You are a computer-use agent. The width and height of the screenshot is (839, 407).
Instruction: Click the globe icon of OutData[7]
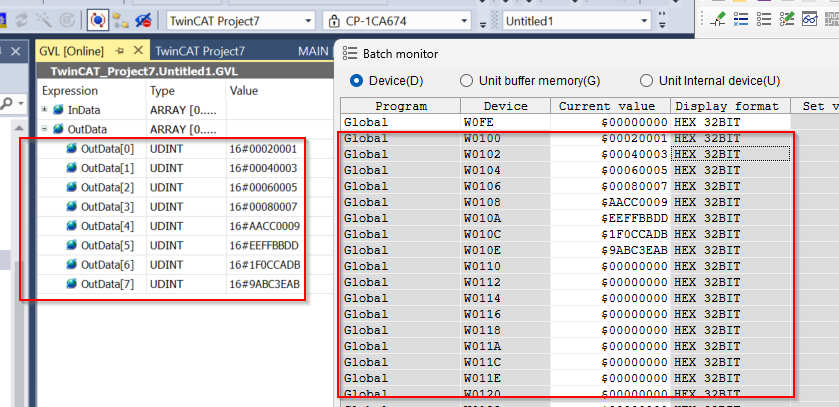(72, 284)
